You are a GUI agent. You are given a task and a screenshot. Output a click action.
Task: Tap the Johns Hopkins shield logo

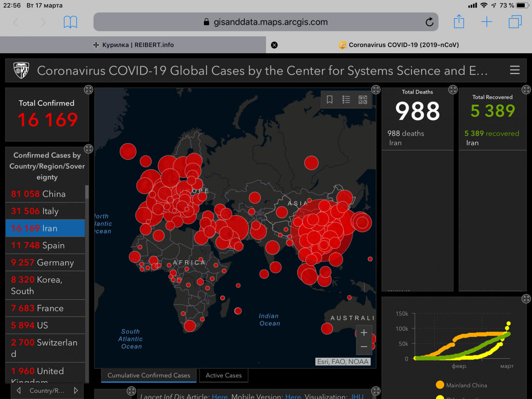pos(21,71)
